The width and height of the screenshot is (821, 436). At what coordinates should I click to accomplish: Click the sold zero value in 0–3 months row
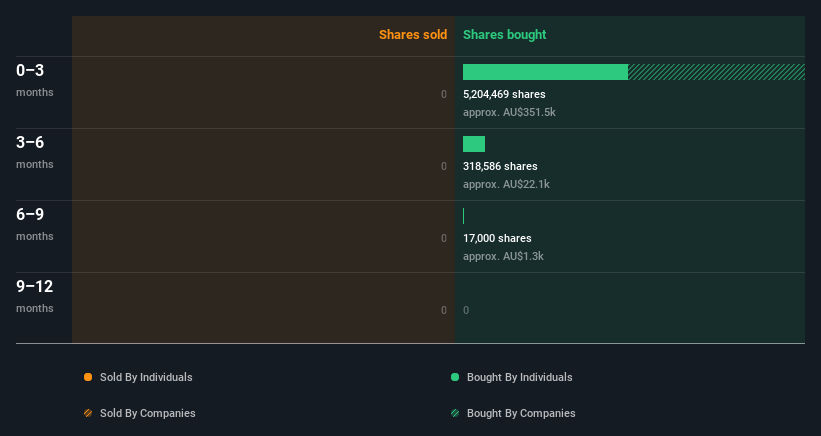(x=444, y=94)
